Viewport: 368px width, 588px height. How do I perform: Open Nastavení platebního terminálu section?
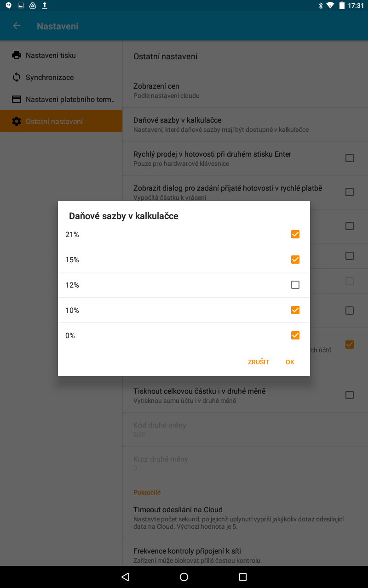(x=61, y=99)
